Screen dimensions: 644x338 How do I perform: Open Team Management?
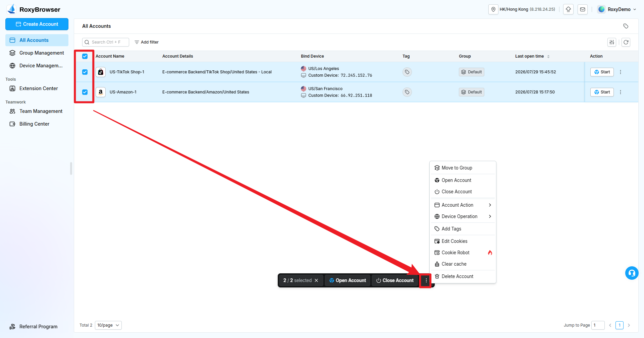point(37,111)
